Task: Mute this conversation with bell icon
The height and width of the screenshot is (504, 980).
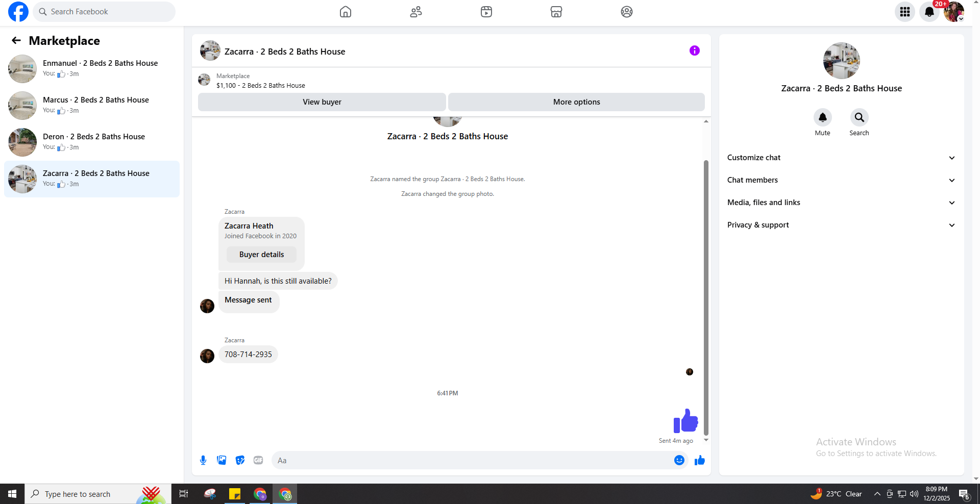Action: 822,117
